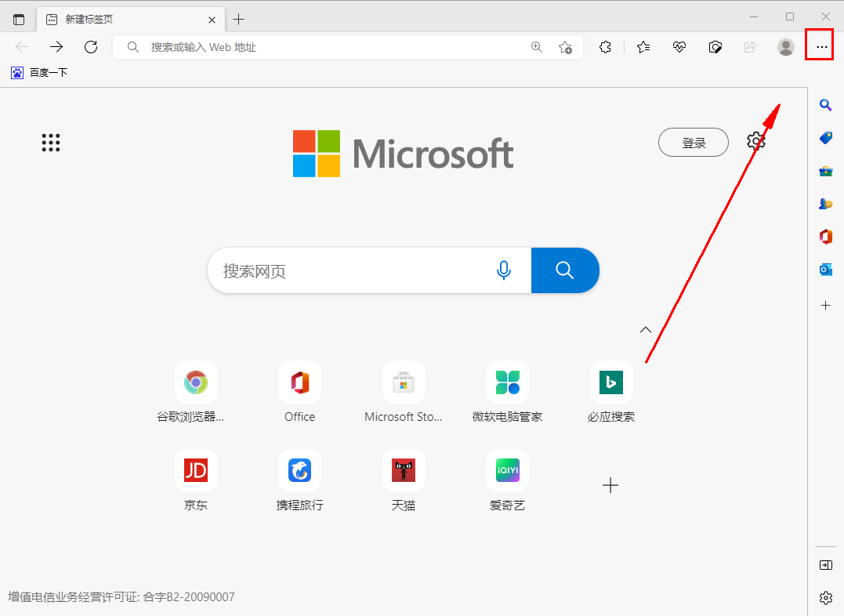Click the 增值电信业务经营许可证 footer text
This screenshot has width=844, height=616.
coord(121,596)
